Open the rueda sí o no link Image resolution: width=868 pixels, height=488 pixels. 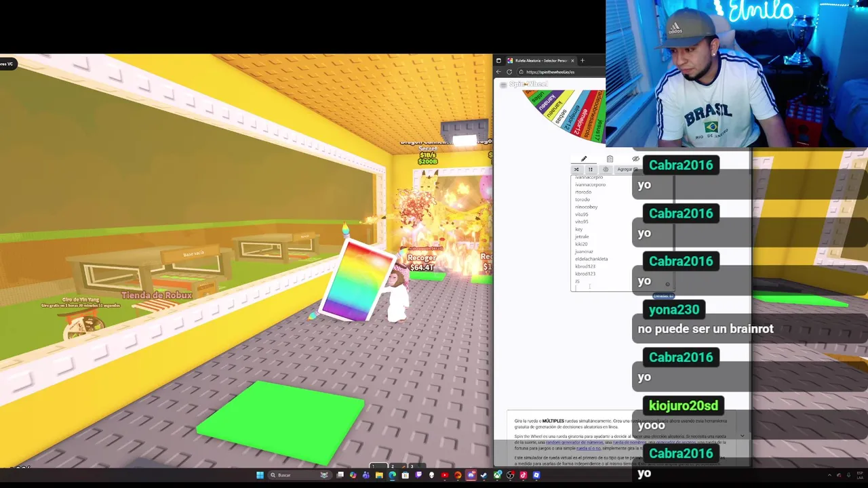pyautogui.click(x=588, y=449)
